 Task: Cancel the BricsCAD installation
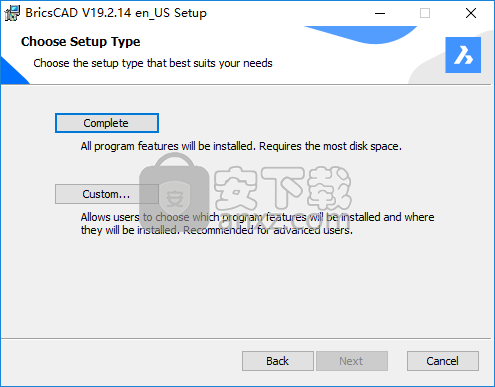(443, 361)
